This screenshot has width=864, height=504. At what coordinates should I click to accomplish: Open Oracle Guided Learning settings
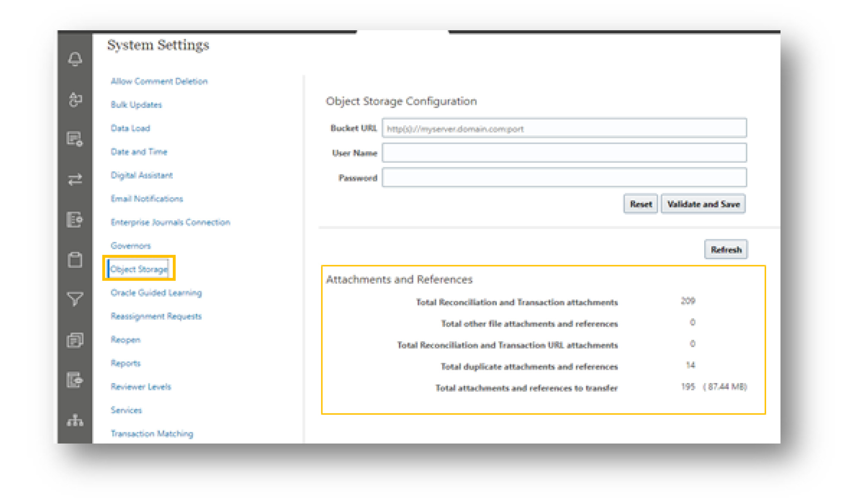[156, 293]
